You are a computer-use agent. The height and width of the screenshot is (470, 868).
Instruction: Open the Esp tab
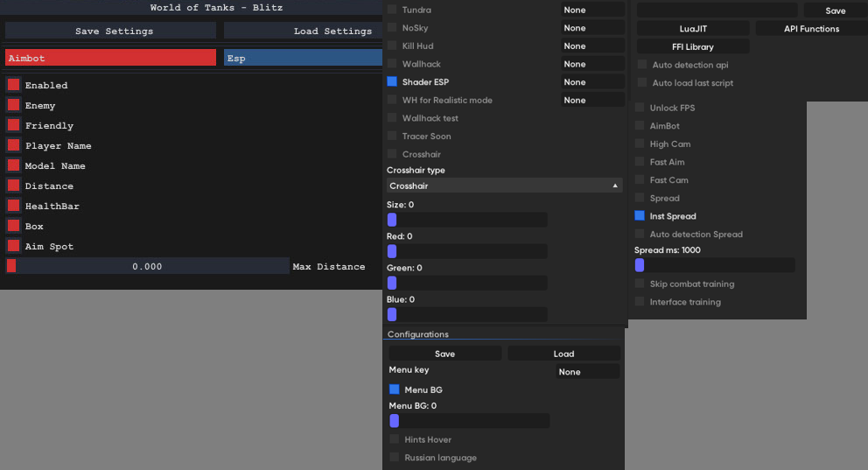[303, 58]
